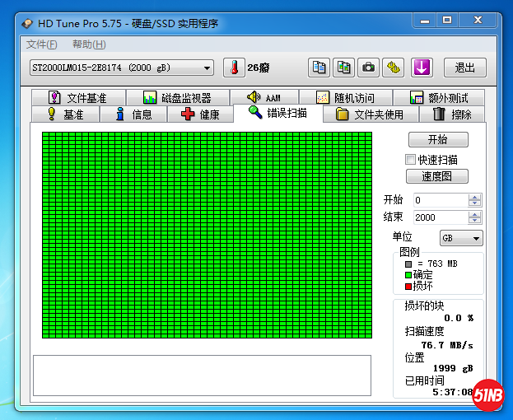Screen dimensions: 513x420
Task: Decrease the 结束 value with down arrow
Action: tap(474, 221)
